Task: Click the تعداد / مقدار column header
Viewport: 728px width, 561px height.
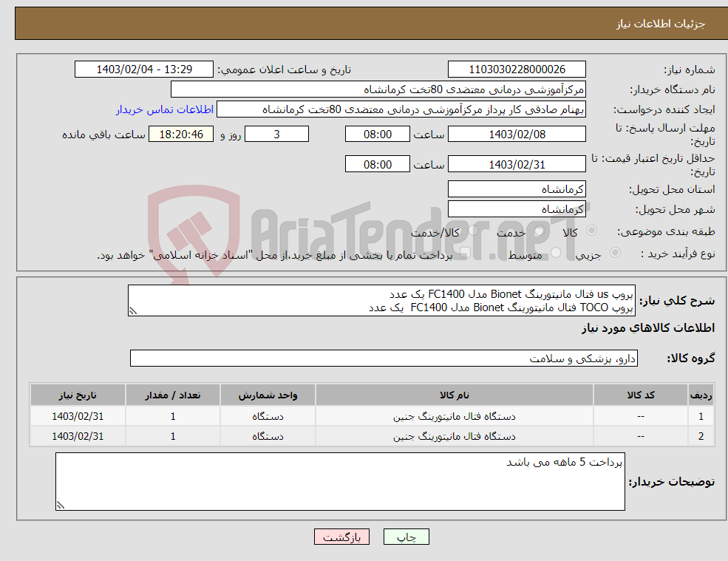Action: (173, 395)
